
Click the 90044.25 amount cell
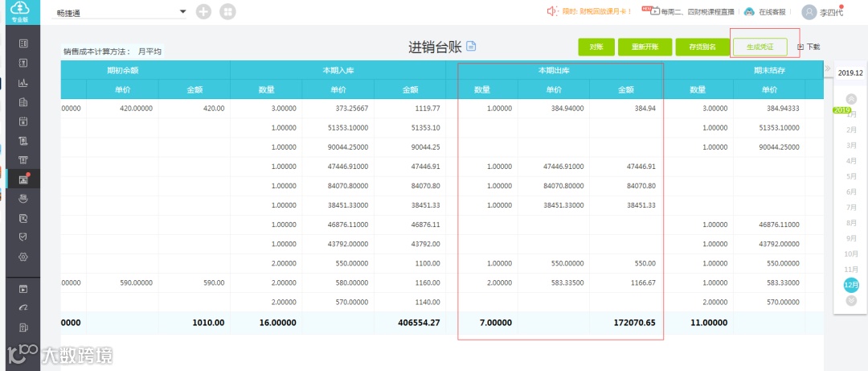pyautogui.click(x=410, y=147)
